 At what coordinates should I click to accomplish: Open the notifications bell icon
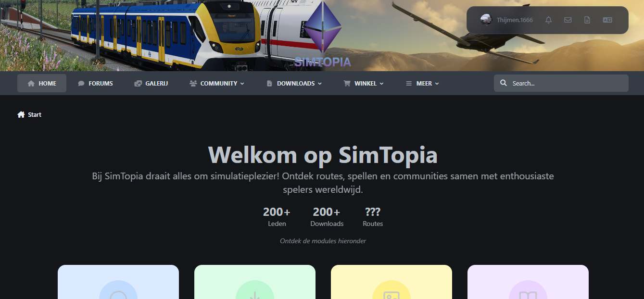(x=548, y=20)
